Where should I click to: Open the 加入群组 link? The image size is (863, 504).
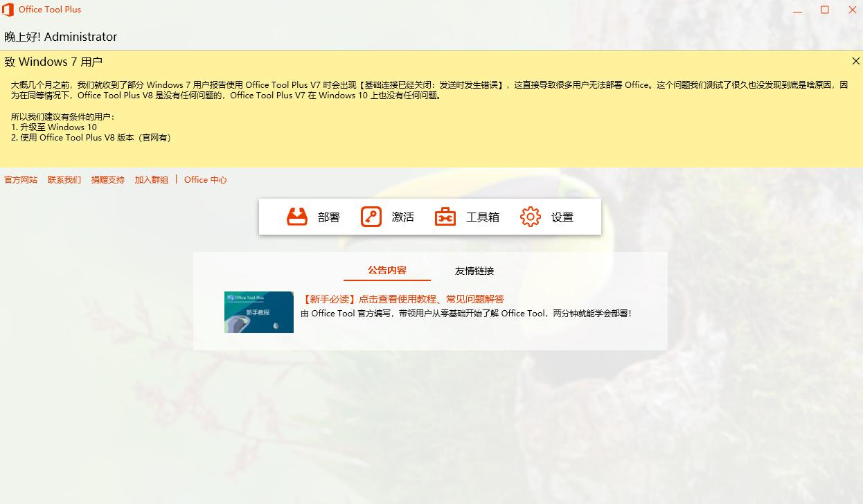coord(152,179)
